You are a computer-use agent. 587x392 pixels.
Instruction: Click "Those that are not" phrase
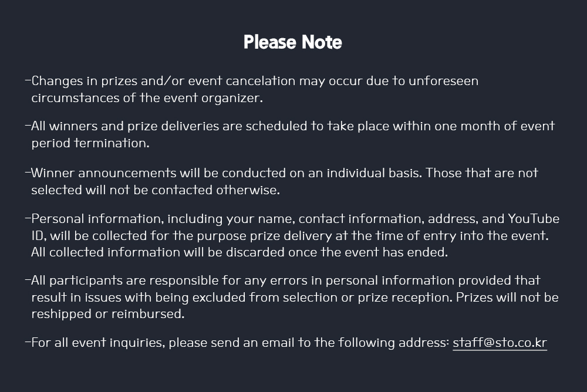[482, 173]
